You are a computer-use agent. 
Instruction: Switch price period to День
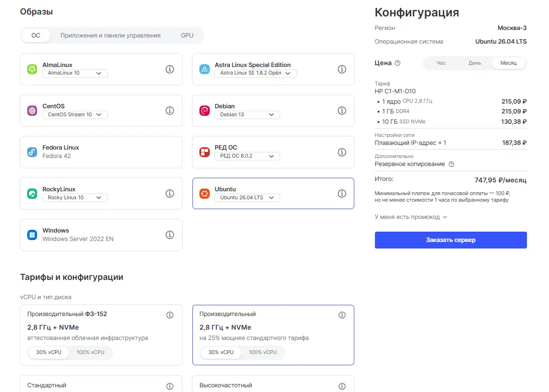coord(475,63)
